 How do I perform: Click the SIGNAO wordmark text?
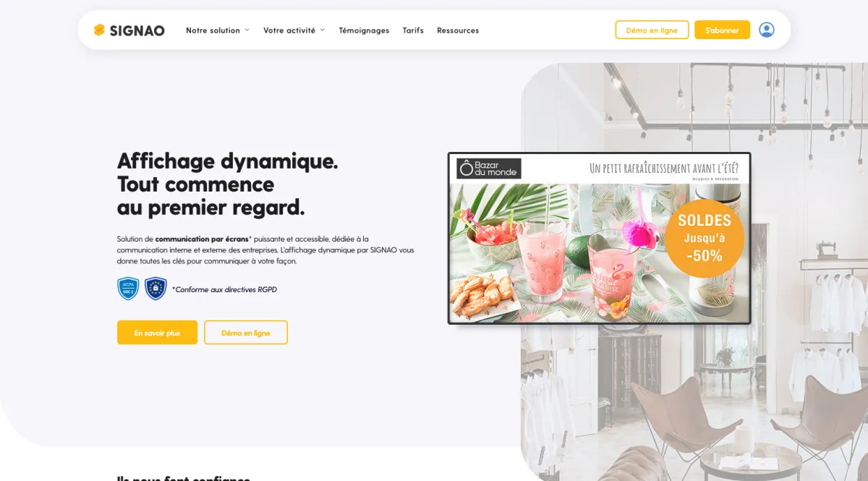(137, 30)
